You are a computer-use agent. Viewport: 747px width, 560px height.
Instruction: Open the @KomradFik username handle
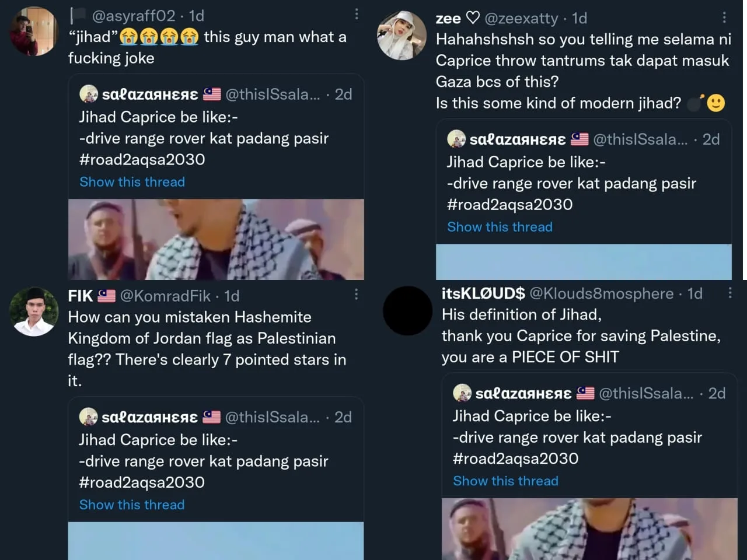(x=165, y=296)
